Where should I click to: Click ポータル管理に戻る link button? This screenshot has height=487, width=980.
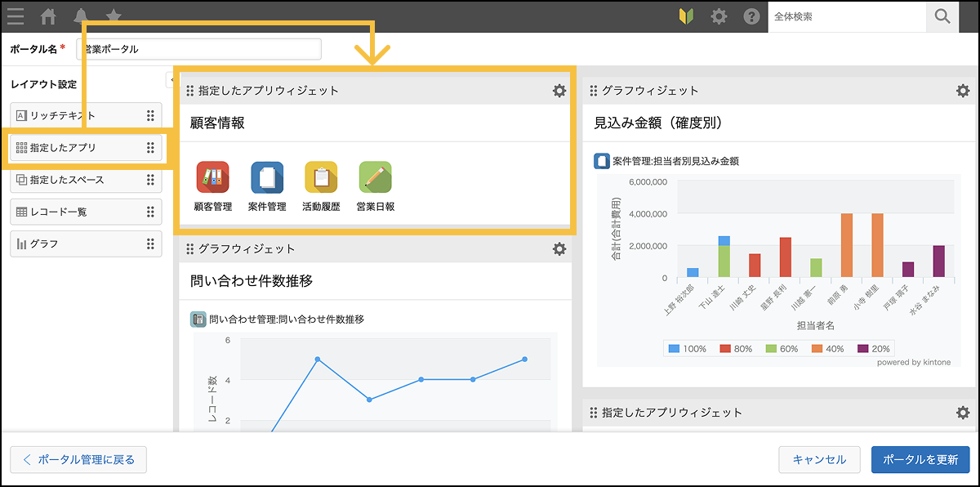pyautogui.click(x=78, y=459)
